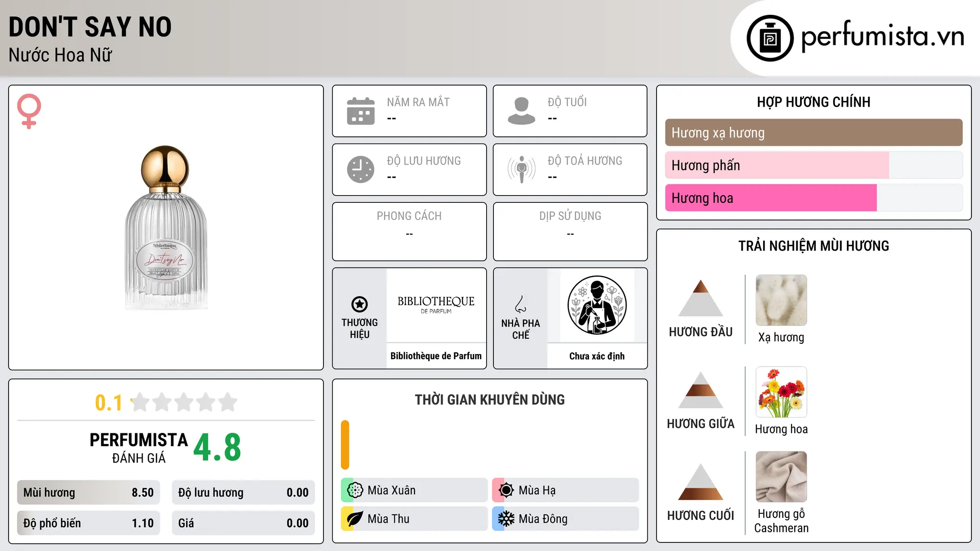Click the Chưa xác định perfumer label
The image size is (980, 551).
point(597,356)
